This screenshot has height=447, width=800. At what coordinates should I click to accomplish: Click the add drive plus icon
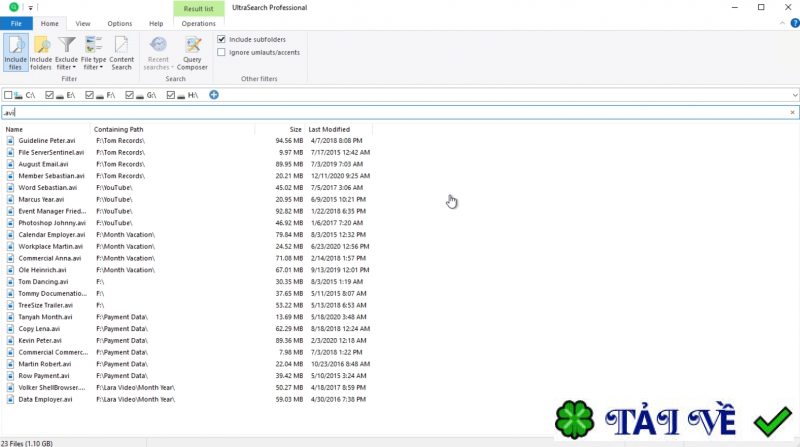[214, 95]
